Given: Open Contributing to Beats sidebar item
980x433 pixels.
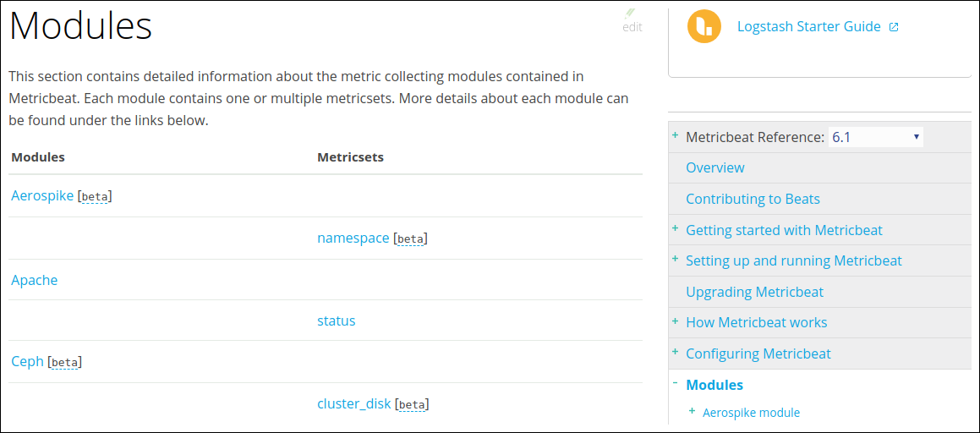Looking at the screenshot, I should [753, 200].
